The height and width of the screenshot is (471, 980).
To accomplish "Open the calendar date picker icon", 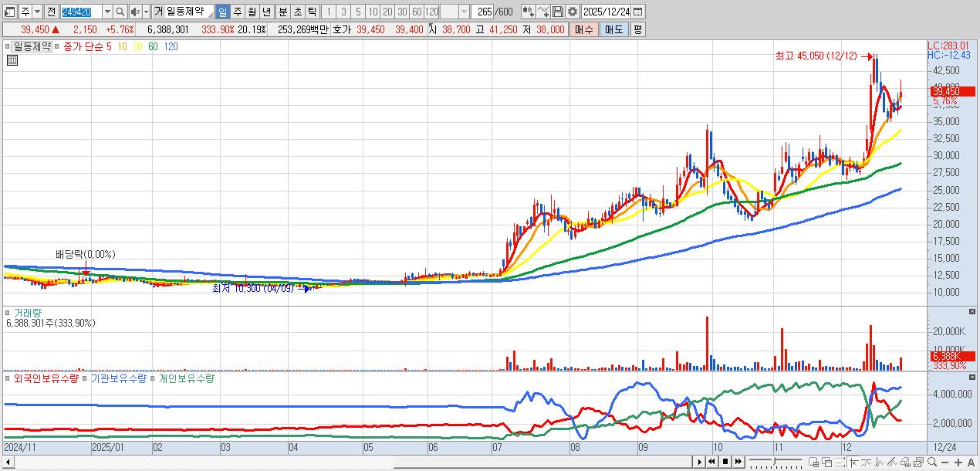I will coord(637,12).
